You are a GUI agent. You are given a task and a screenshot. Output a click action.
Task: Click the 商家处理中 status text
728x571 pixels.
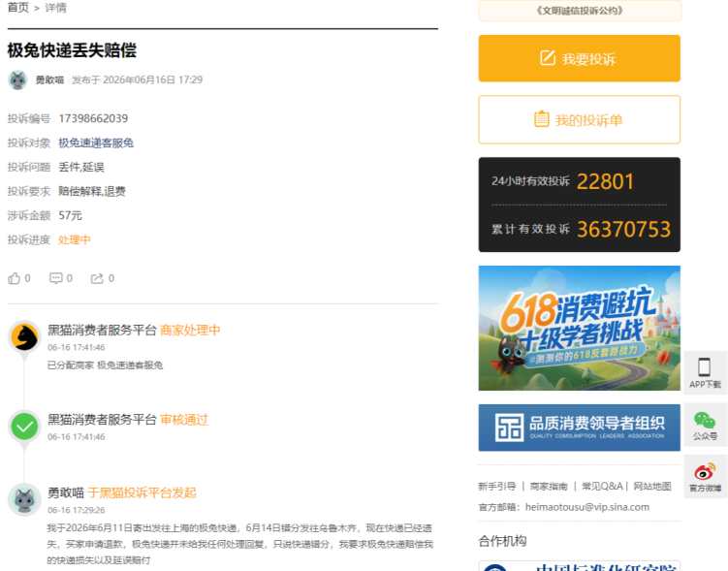190,331
